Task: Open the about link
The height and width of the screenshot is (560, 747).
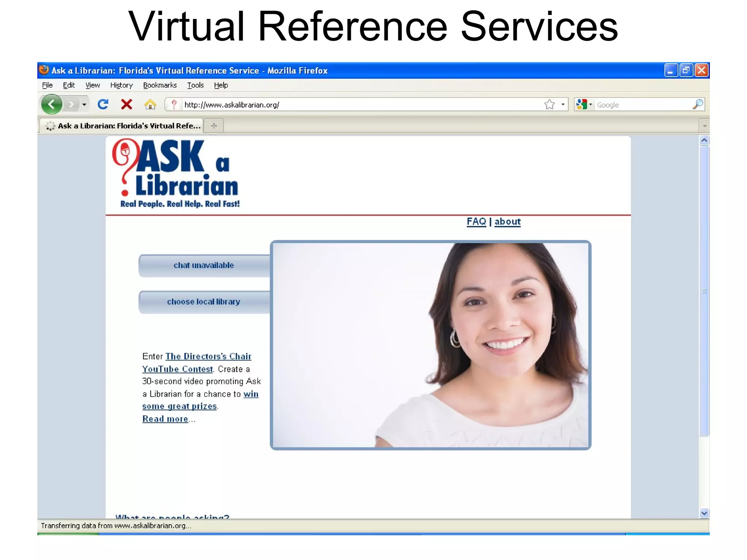Action: tap(507, 222)
